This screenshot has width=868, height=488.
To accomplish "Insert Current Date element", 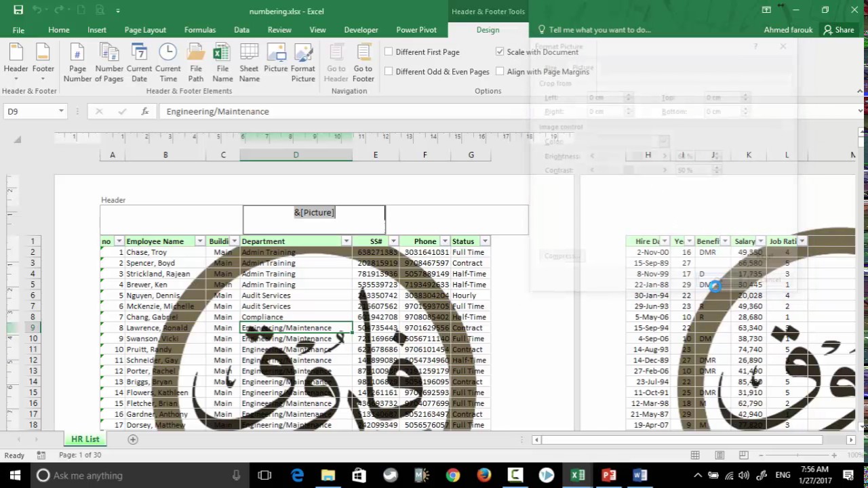I will tap(139, 62).
